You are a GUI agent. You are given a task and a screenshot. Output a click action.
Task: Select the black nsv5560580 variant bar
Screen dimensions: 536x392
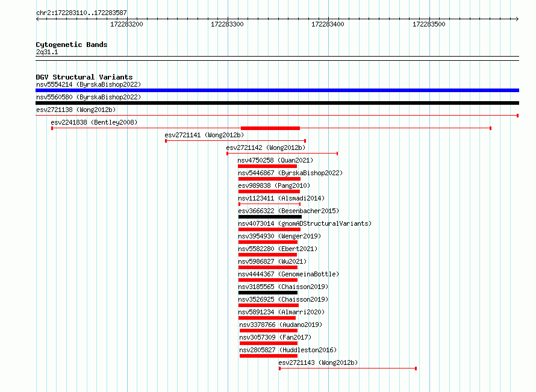277,103
